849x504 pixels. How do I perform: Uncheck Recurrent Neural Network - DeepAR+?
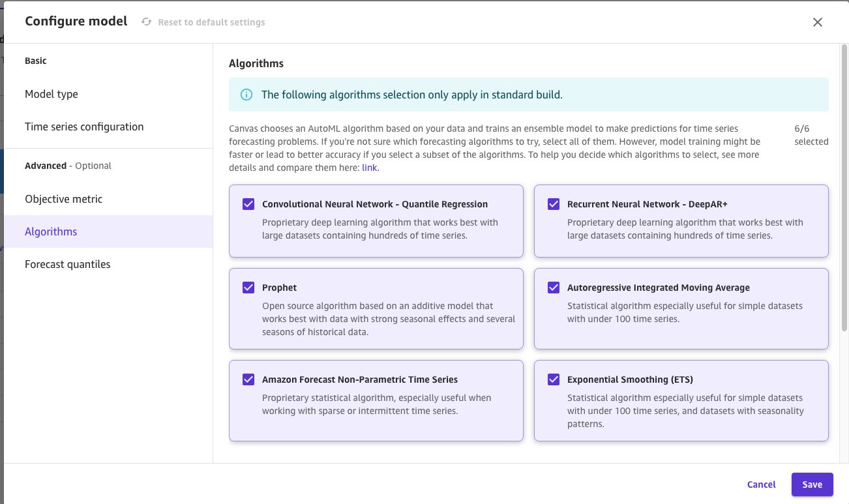pyautogui.click(x=554, y=204)
